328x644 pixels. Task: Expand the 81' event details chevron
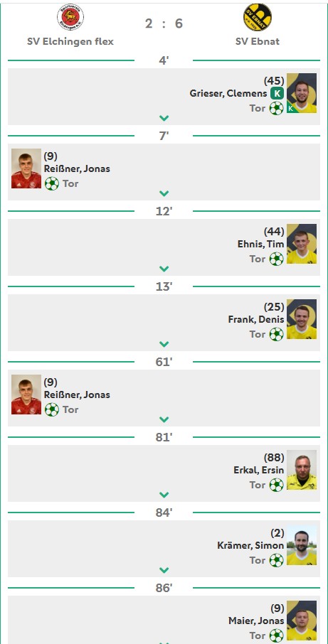[x=164, y=495]
